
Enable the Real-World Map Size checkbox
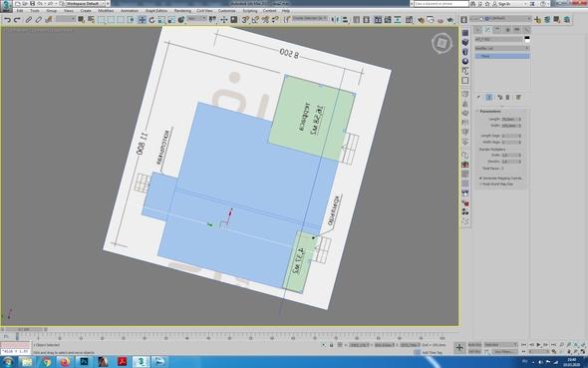tap(480, 184)
